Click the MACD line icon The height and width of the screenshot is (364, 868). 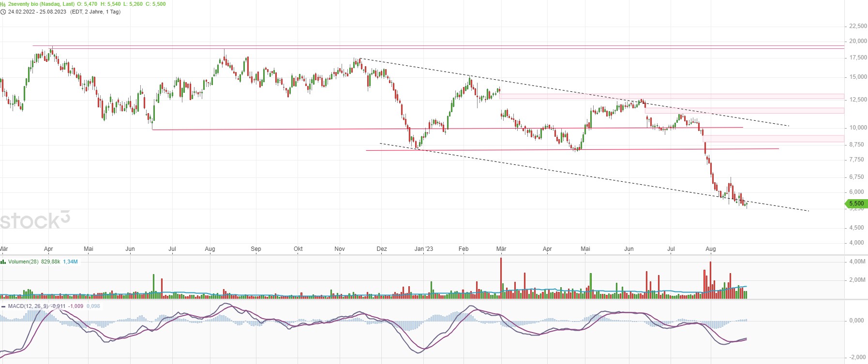pyautogui.click(x=3, y=306)
